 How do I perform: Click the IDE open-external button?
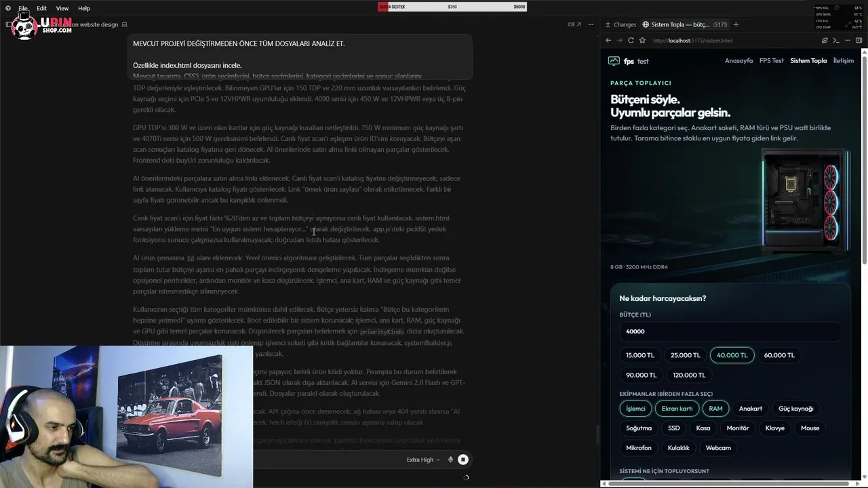click(573, 24)
